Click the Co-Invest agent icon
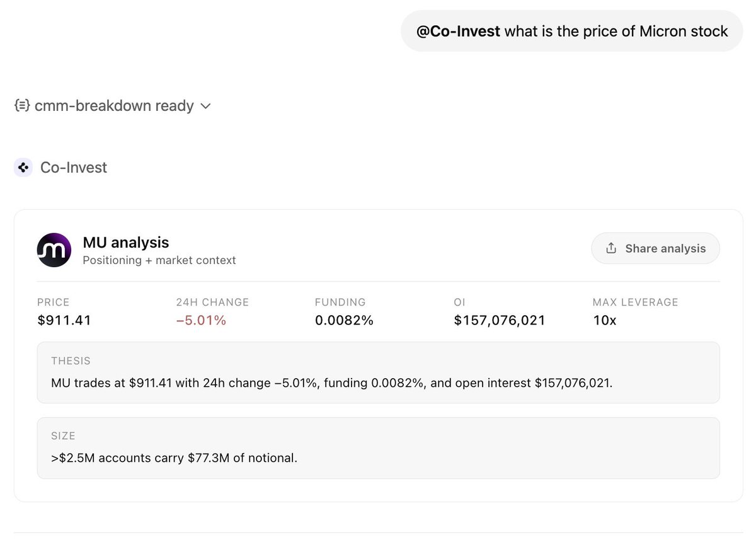This screenshot has width=756, height=545. (23, 168)
